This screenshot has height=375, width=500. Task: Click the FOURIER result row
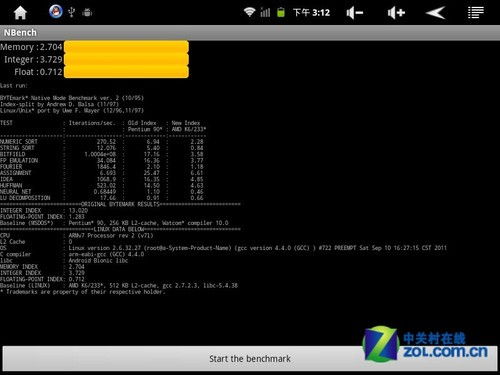[x=102, y=166]
